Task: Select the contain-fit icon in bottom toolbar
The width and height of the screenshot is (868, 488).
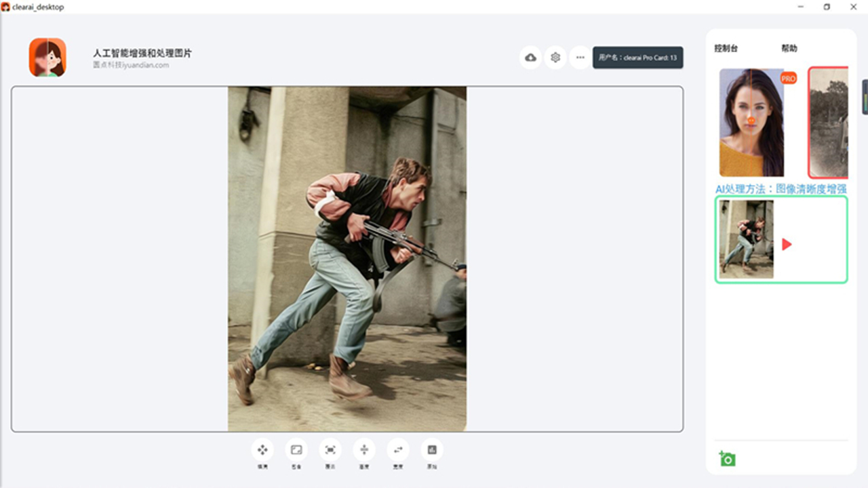Action: [296, 449]
